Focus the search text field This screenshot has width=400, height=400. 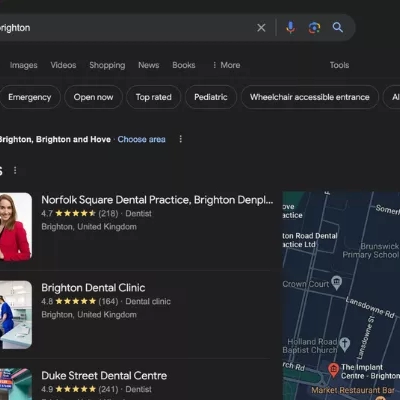coord(127,28)
